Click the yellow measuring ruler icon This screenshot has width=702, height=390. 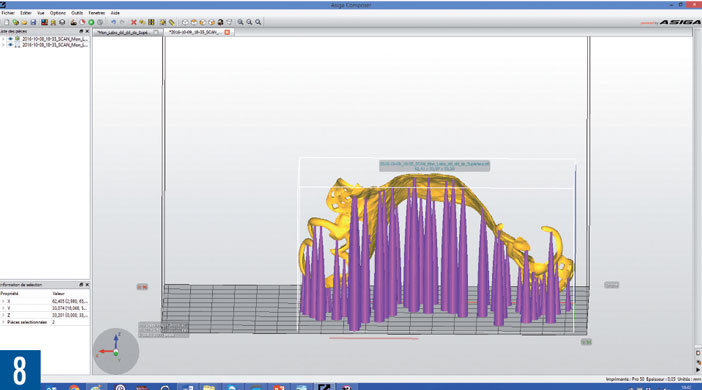(172, 22)
